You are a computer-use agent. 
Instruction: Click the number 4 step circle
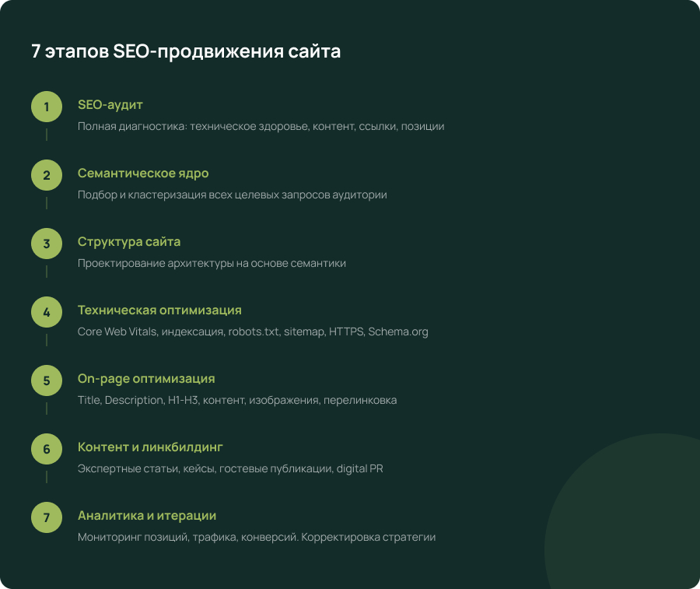[x=47, y=312]
